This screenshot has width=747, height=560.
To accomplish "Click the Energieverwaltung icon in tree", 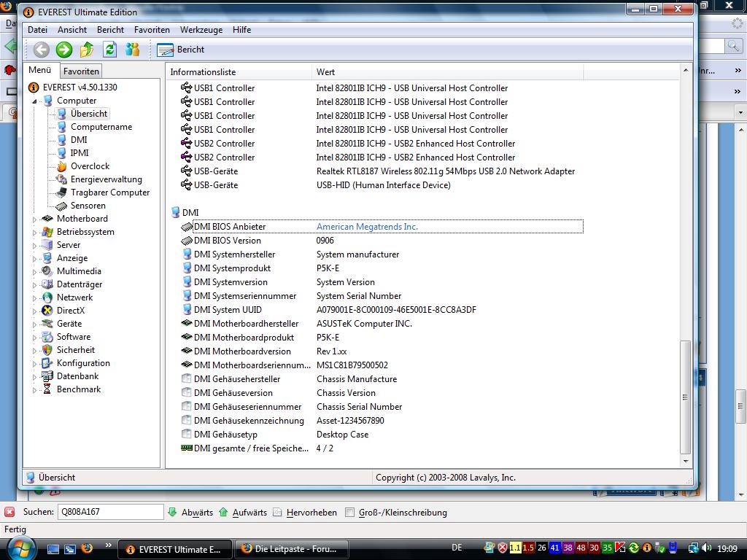I will 61,179.
